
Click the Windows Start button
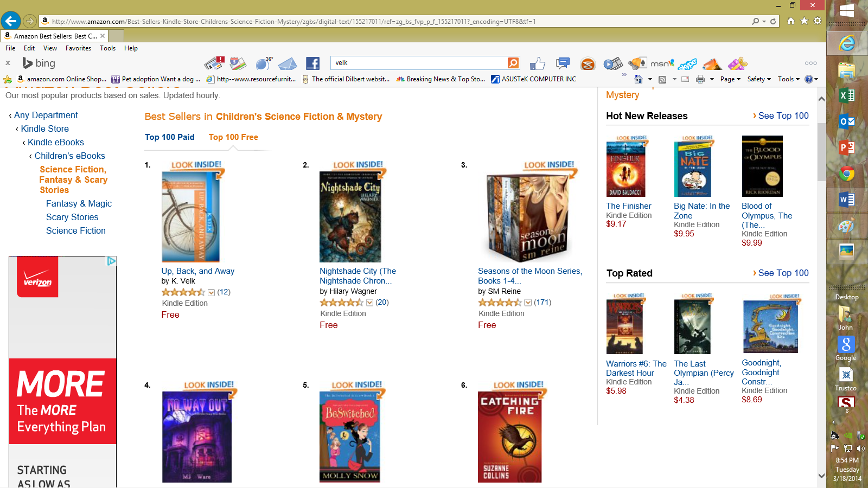(x=846, y=11)
